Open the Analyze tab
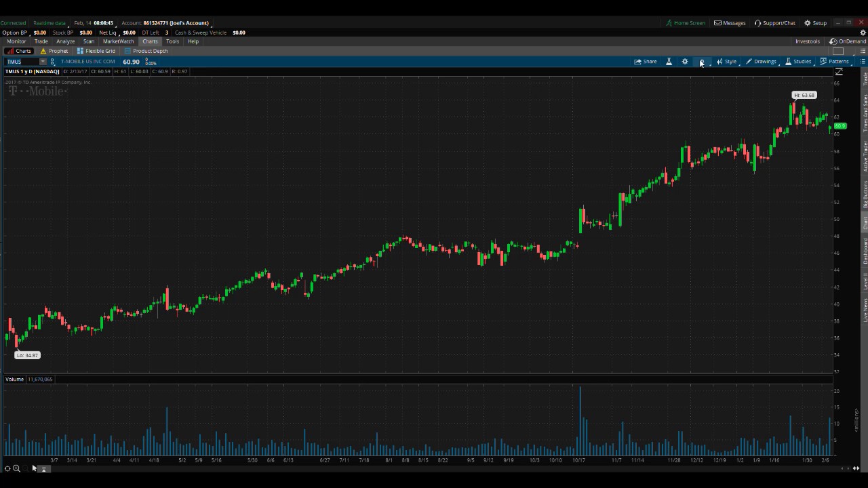 pyautogui.click(x=66, y=41)
